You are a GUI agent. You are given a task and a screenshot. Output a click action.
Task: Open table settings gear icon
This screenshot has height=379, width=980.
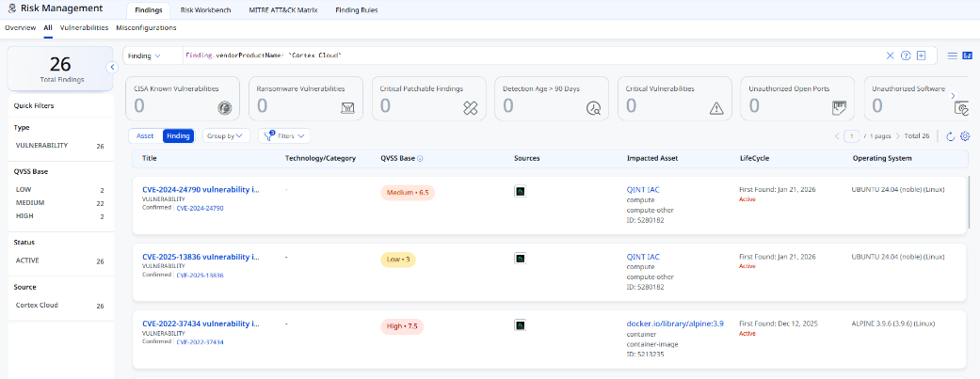pyautogui.click(x=965, y=136)
